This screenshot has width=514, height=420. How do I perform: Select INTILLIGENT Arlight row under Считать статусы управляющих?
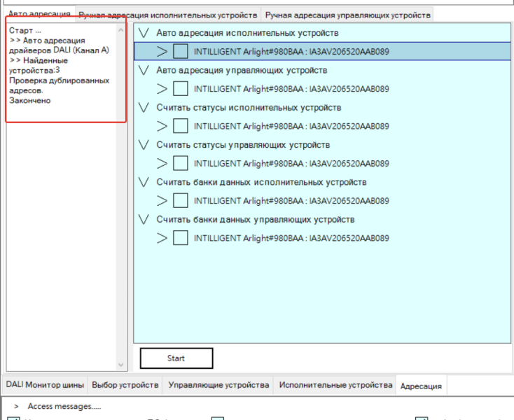tap(291, 164)
